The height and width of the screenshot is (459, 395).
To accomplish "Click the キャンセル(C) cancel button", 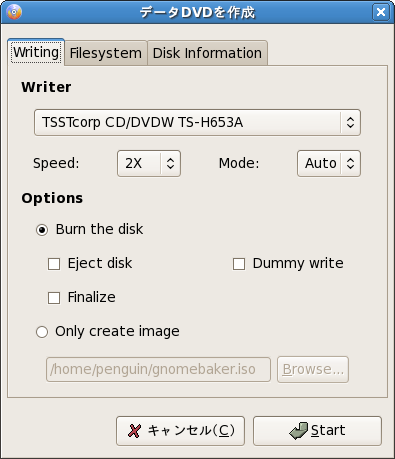I will coord(180,431).
